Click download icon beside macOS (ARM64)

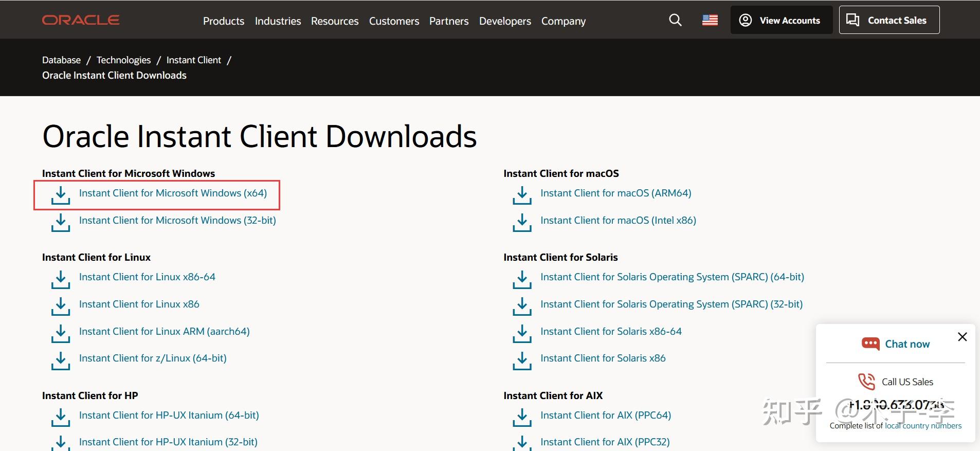click(522, 195)
